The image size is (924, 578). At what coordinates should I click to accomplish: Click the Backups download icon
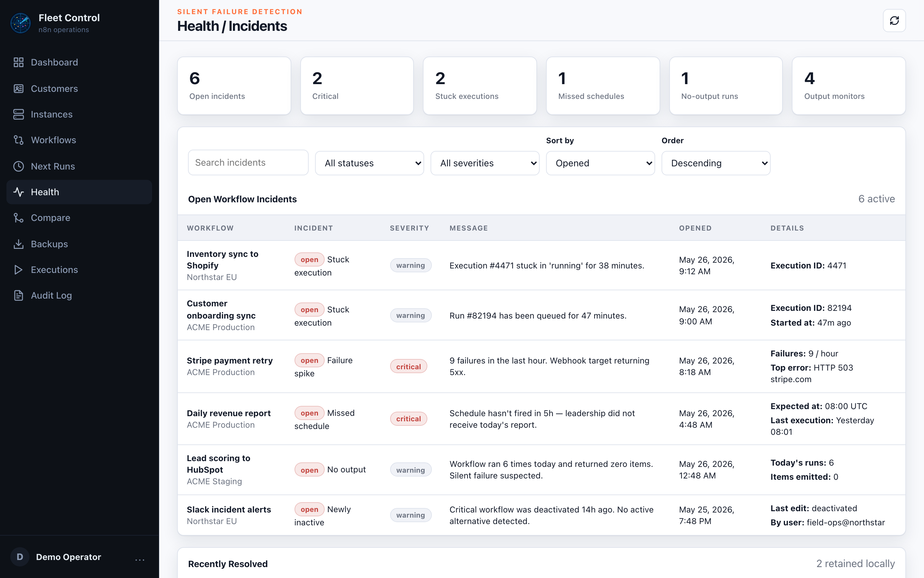pyautogui.click(x=18, y=244)
